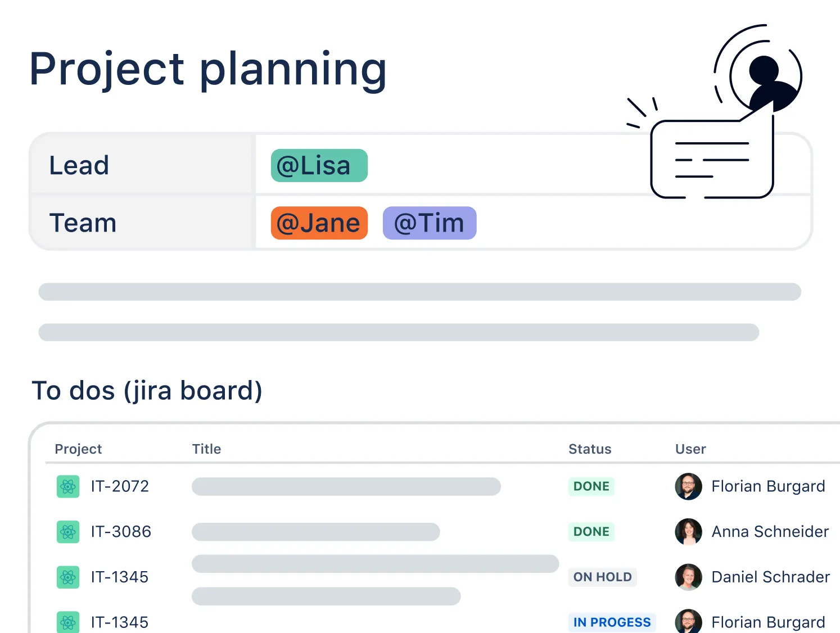Click the User column header
This screenshot has height=633, width=840.
690,449
